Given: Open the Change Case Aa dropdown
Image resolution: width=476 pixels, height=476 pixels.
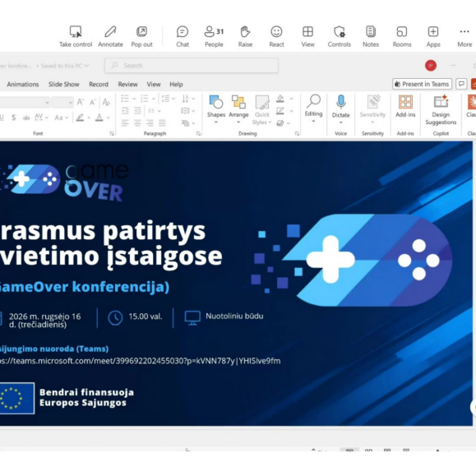Looking at the screenshot, I should (x=62, y=118).
